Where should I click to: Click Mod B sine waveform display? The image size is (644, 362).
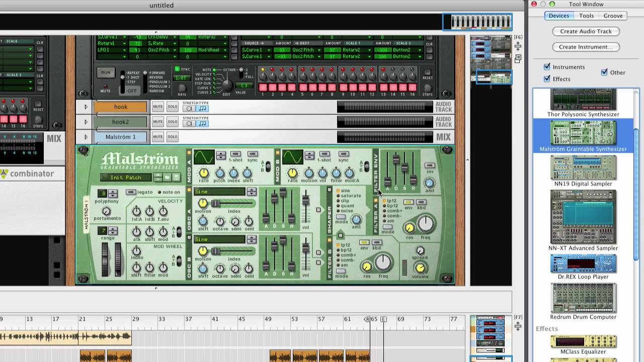click(x=292, y=157)
